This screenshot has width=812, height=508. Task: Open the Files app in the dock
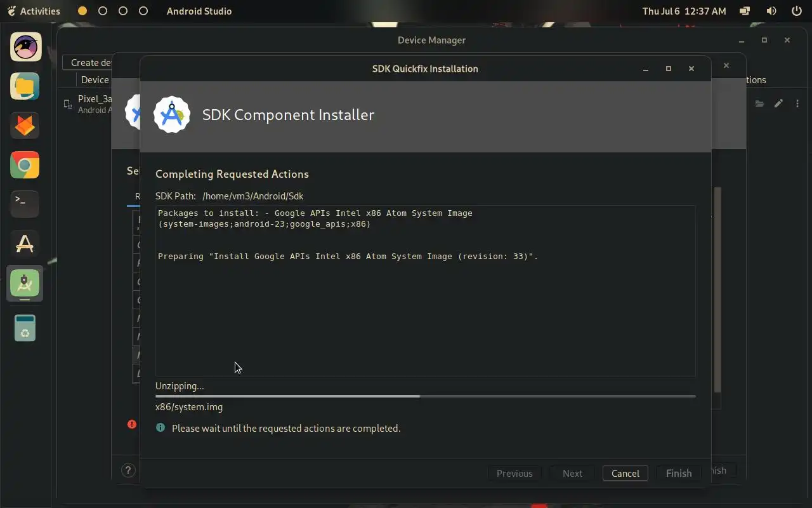point(25,86)
